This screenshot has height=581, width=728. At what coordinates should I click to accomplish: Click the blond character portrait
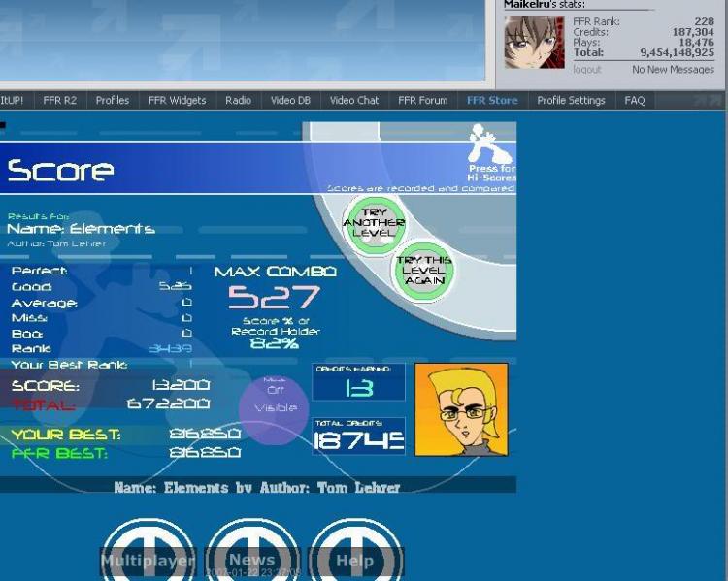(x=461, y=409)
